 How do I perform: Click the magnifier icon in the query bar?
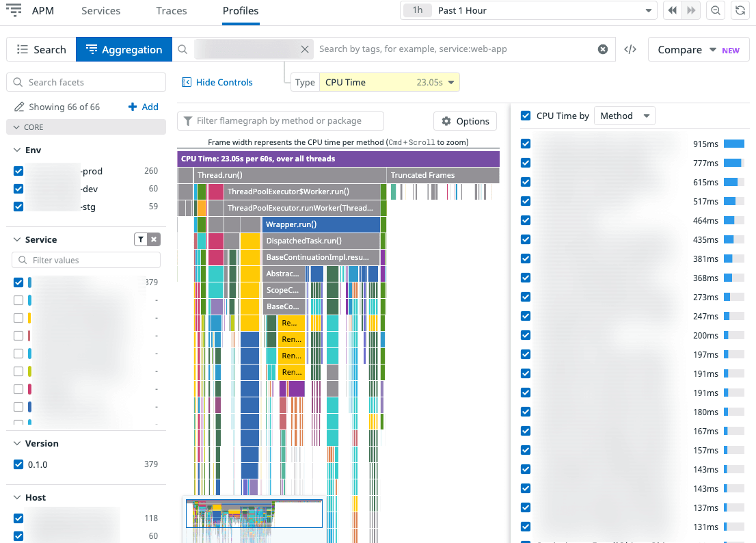183,49
